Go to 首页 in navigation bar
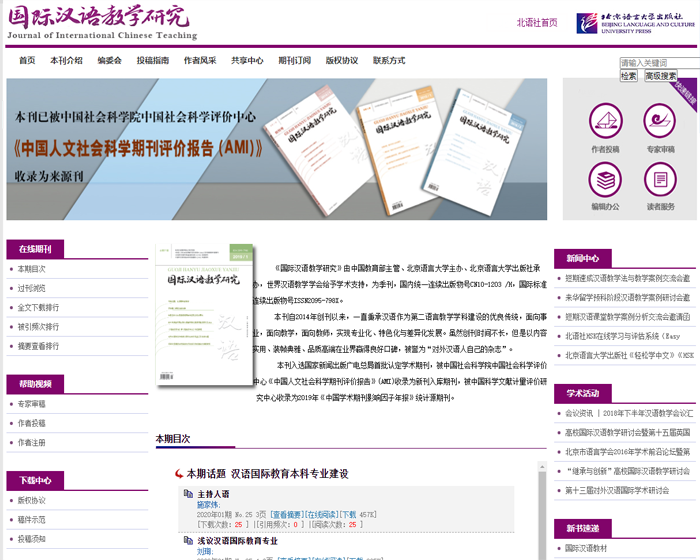The width and height of the screenshot is (700, 560). (27, 60)
